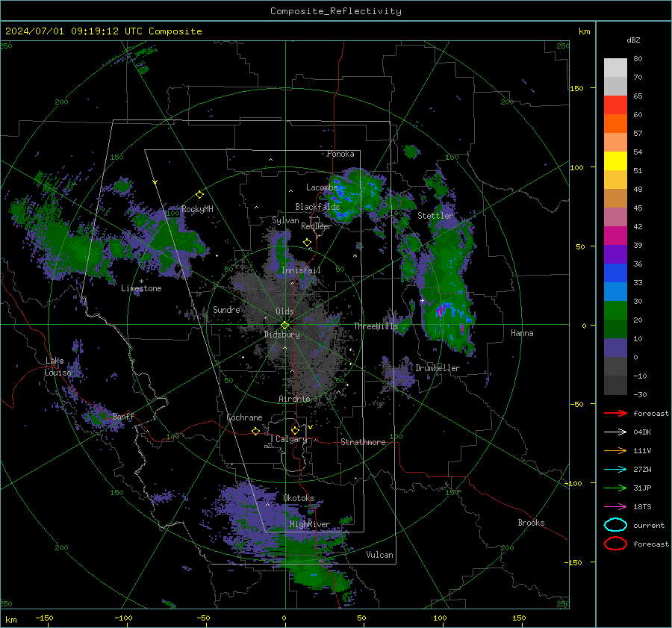672x628 pixels.
Task: Click the Sundre town label
Action: (x=226, y=309)
